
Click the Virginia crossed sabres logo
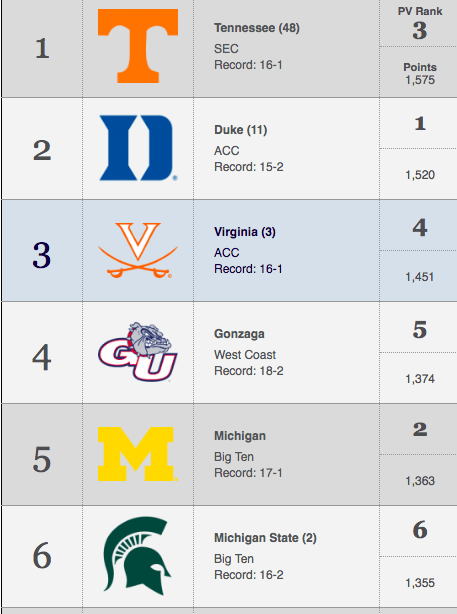tap(138, 250)
